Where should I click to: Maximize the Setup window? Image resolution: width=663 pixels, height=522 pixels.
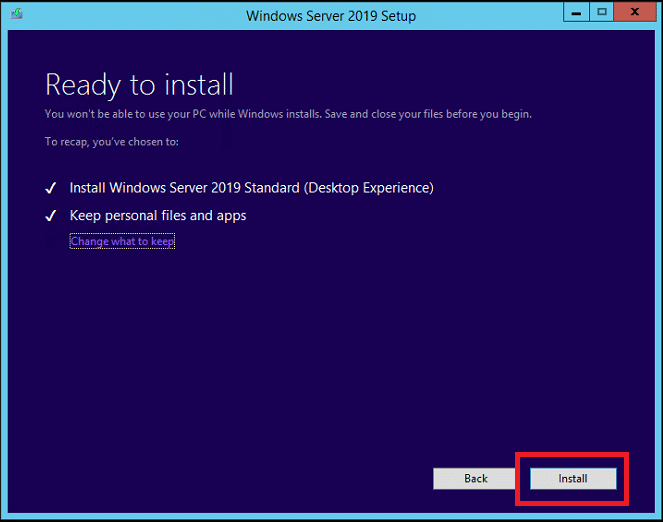[601, 12]
